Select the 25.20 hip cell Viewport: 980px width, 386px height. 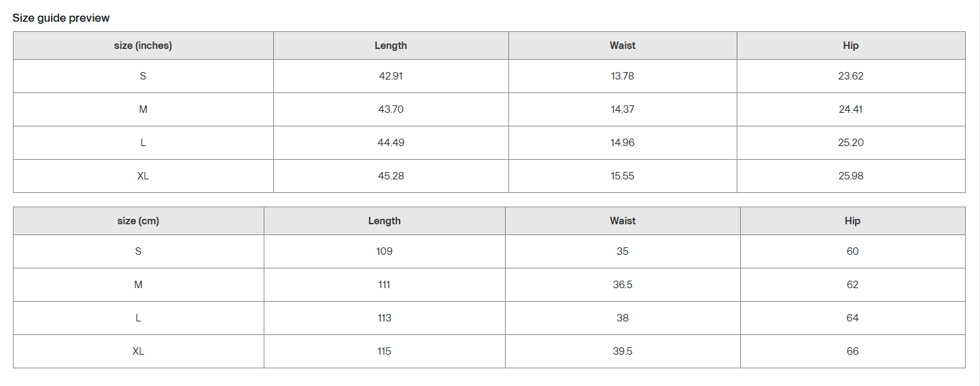pyautogui.click(x=851, y=143)
